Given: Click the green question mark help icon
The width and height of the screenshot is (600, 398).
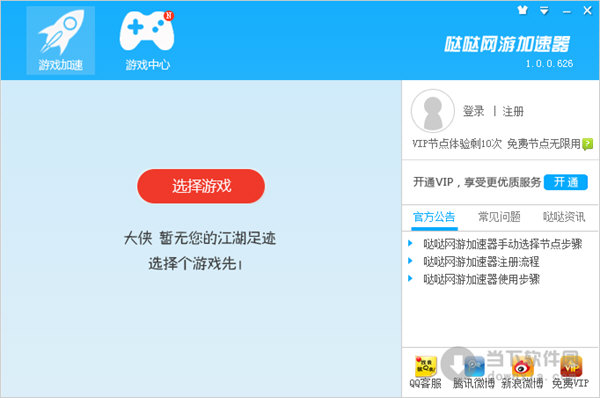Looking at the screenshot, I should (587, 144).
